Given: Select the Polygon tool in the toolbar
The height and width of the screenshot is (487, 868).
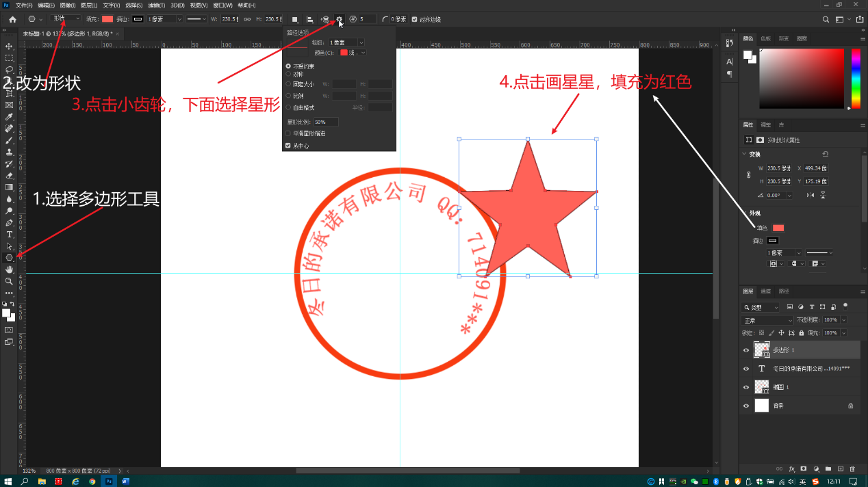Looking at the screenshot, I should [x=9, y=258].
